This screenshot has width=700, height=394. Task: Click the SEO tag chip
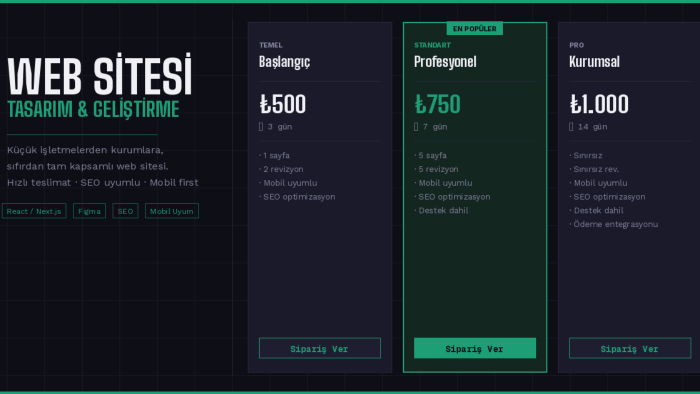coord(125,211)
